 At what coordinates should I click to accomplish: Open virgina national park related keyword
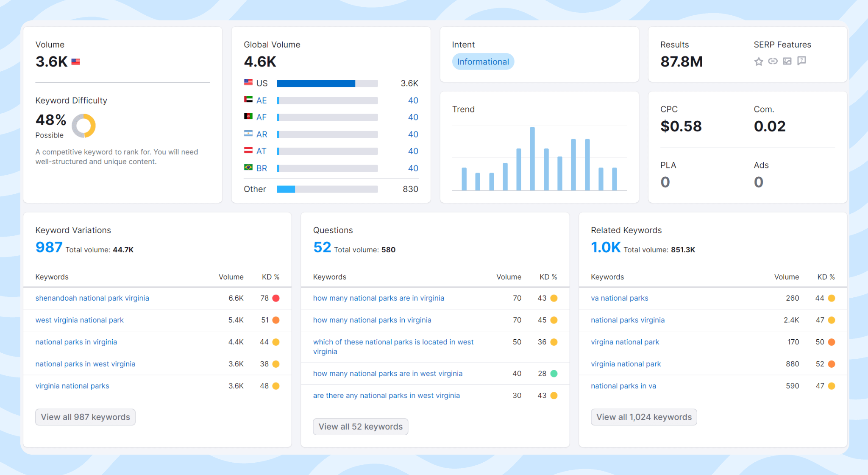click(x=625, y=342)
